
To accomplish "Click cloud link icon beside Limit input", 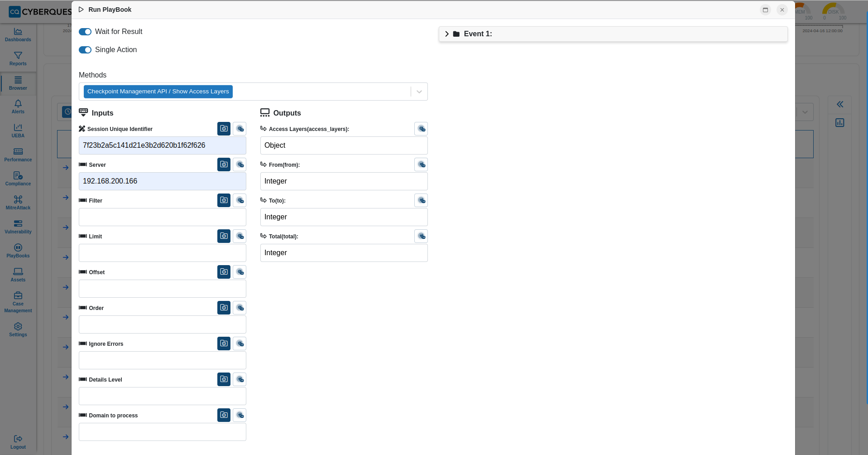I will tap(240, 236).
